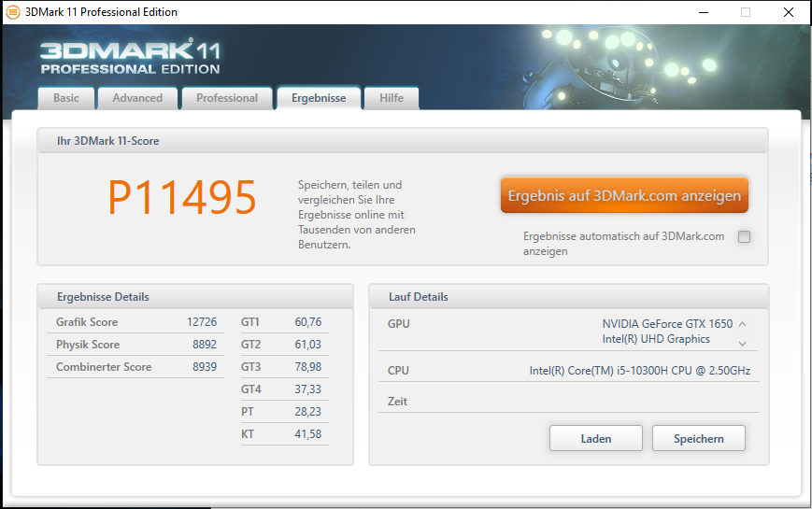This screenshot has height=509, width=812.
Task: Select the GT1 result 60,76
Action: pos(308,322)
